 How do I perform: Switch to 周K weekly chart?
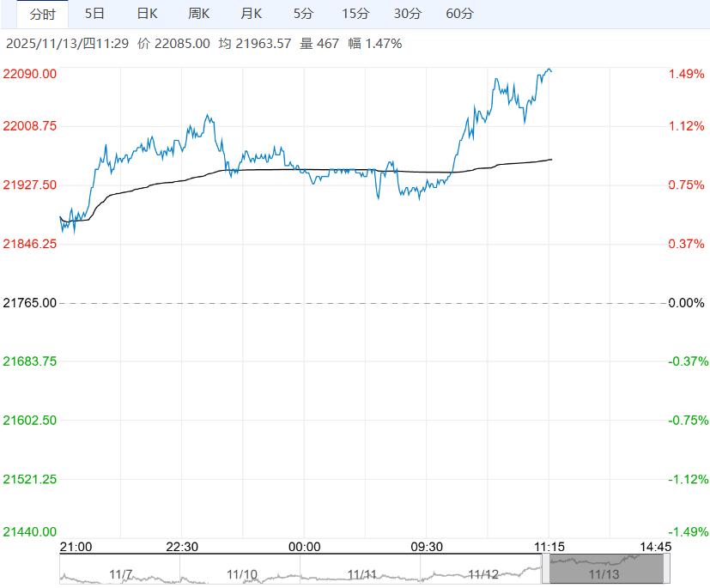coord(199,14)
